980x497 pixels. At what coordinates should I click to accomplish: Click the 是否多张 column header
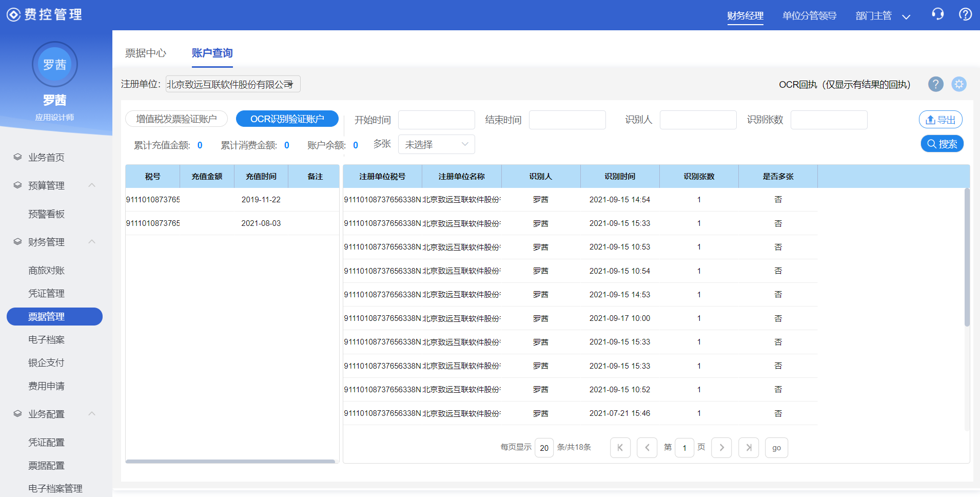[x=778, y=177]
